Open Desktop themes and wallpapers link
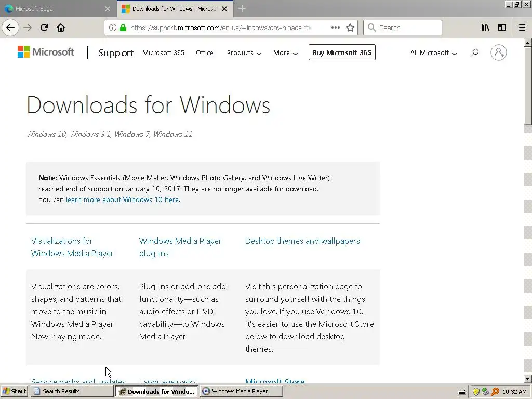Image resolution: width=532 pixels, height=399 pixels. coord(302,241)
